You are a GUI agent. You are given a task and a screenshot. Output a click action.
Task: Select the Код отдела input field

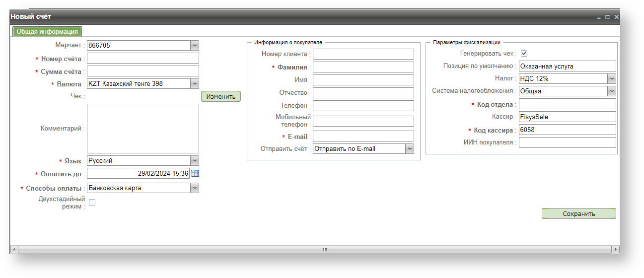click(567, 104)
